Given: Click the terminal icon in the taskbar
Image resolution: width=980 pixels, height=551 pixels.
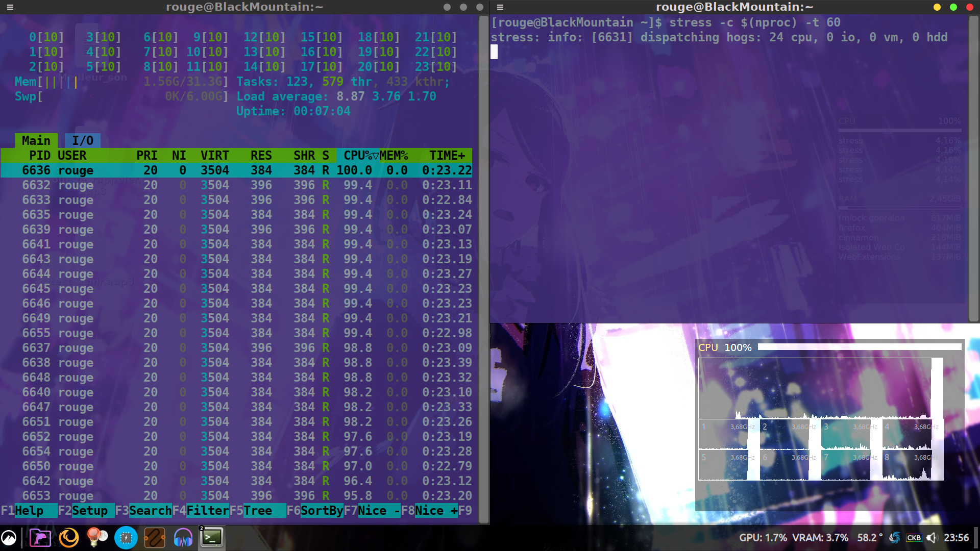Looking at the screenshot, I should [x=211, y=538].
